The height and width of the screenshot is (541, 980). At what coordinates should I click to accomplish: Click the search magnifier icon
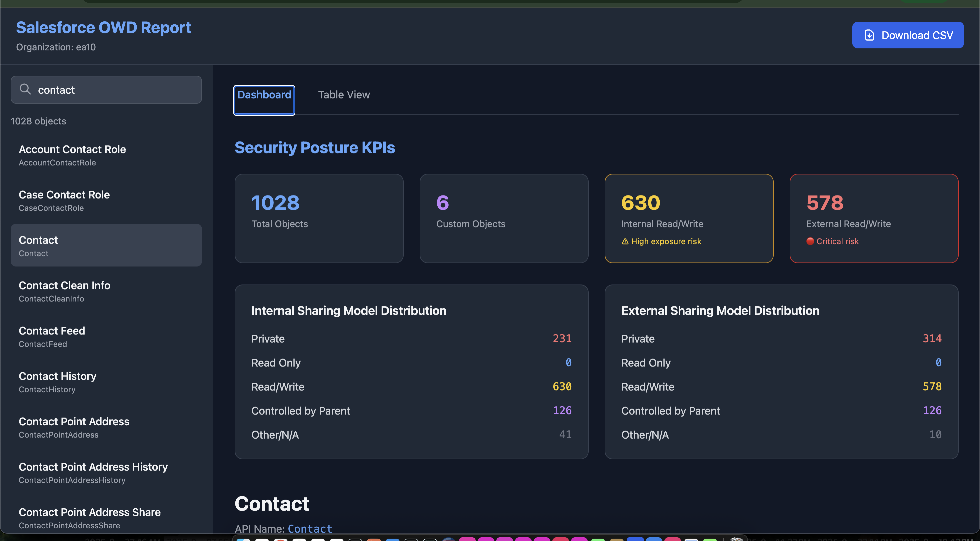(25, 89)
